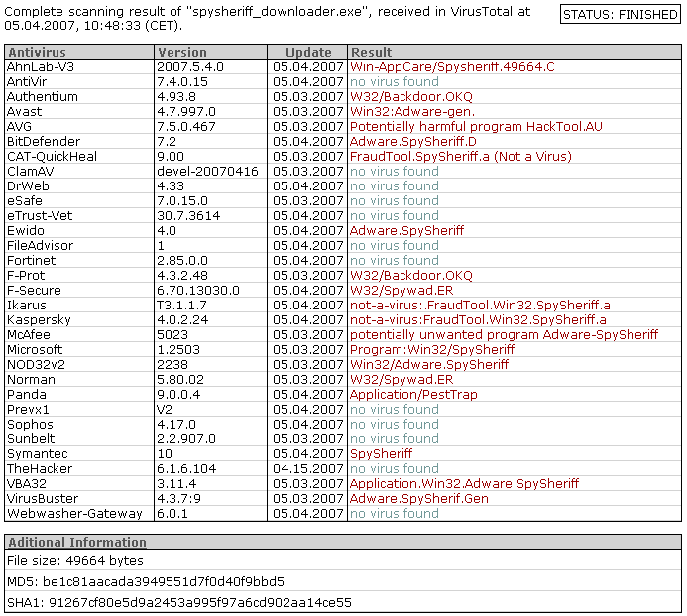Click File size: 49664 bytes line
Screen dimensions: 687x616
[75, 561]
